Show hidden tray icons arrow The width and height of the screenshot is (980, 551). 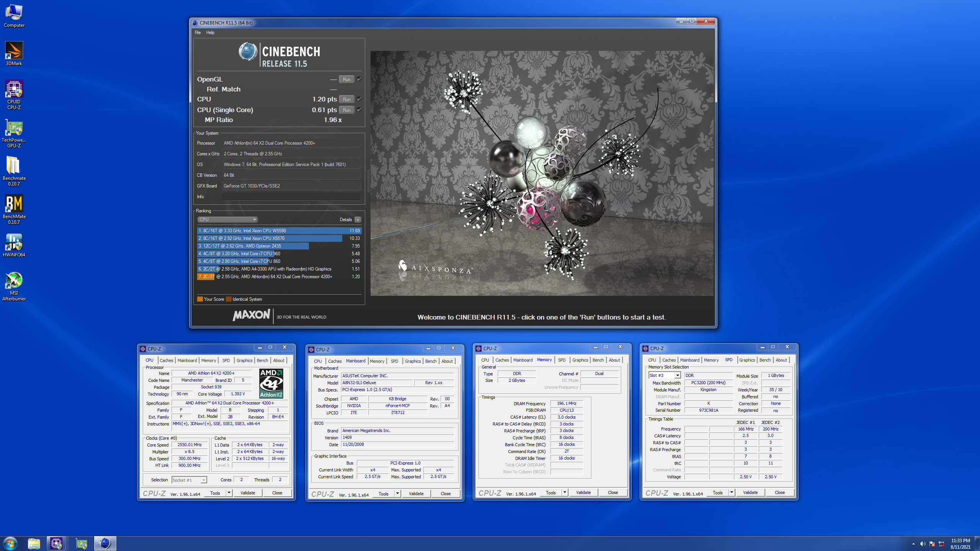(x=913, y=544)
